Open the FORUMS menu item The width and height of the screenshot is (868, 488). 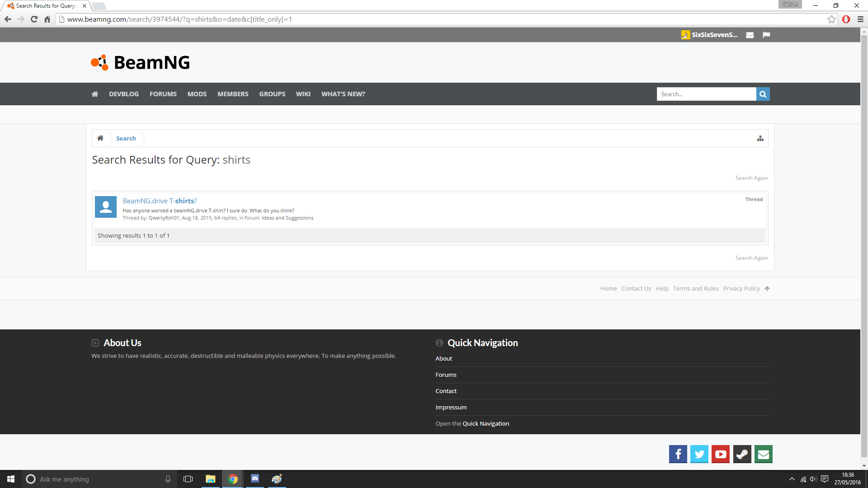[x=163, y=94]
